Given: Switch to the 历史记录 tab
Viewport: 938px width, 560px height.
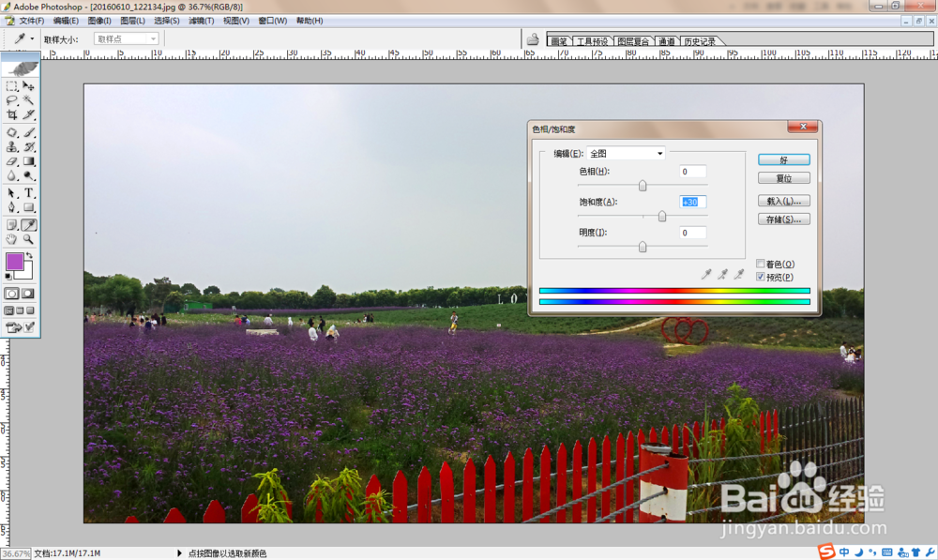Looking at the screenshot, I should (x=700, y=41).
